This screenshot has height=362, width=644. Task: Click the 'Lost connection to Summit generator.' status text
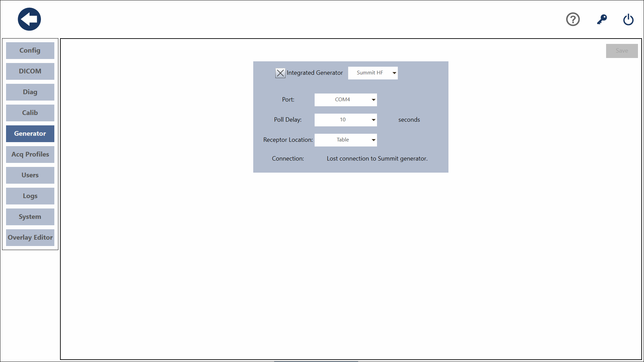click(x=377, y=159)
